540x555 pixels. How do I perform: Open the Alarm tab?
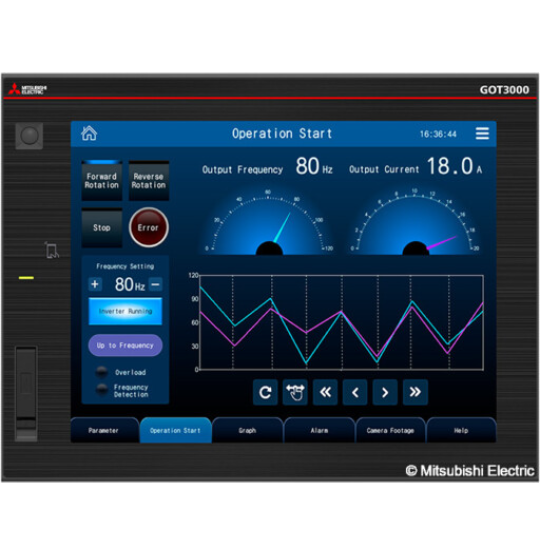(319, 430)
